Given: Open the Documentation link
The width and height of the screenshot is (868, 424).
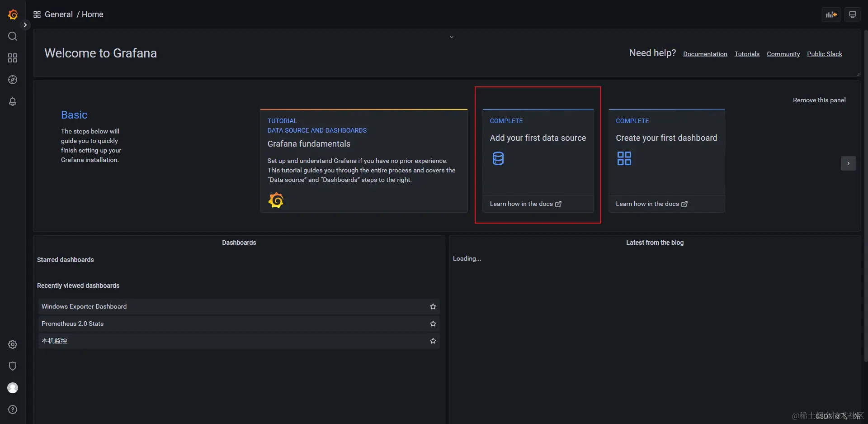Looking at the screenshot, I should 705,54.
